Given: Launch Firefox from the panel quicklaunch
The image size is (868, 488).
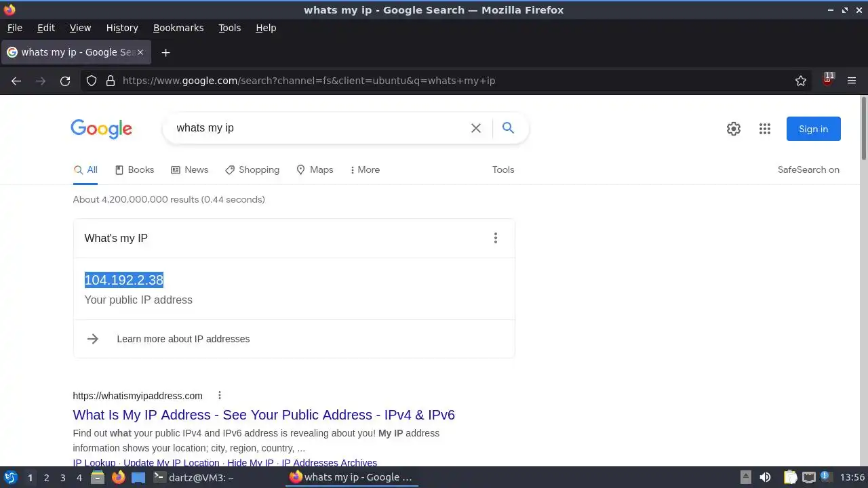Looking at the screenshot, I should 118,477.
